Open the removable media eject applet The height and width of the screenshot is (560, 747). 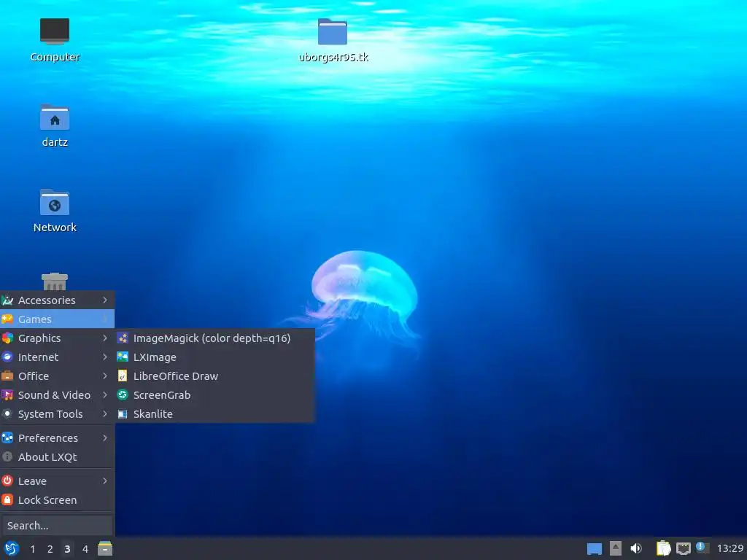tap(616, 548)
